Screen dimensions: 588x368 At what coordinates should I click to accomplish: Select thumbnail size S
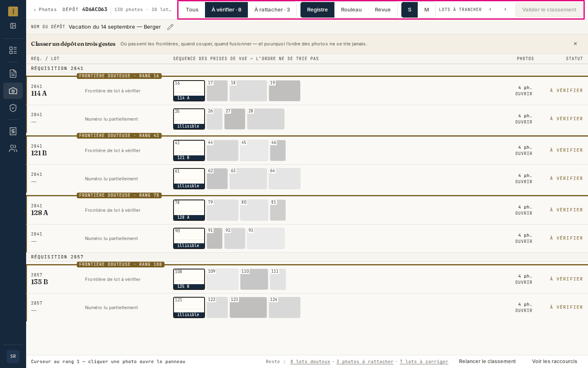click(x=410, y=10)
